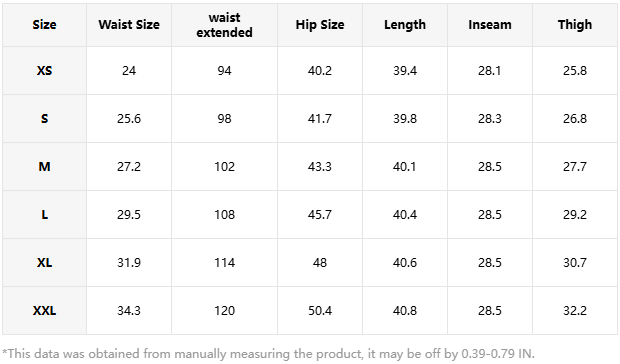Select the XS inseam value 28.1

click(490, 71)
